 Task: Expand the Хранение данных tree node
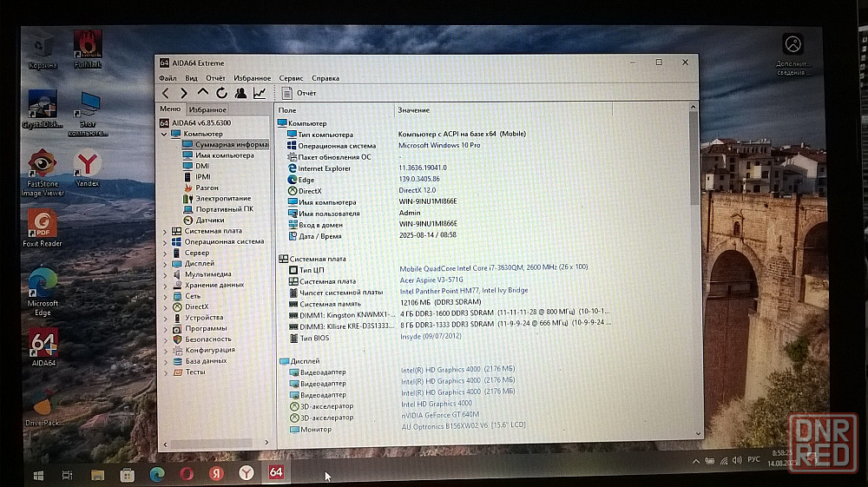165,286
